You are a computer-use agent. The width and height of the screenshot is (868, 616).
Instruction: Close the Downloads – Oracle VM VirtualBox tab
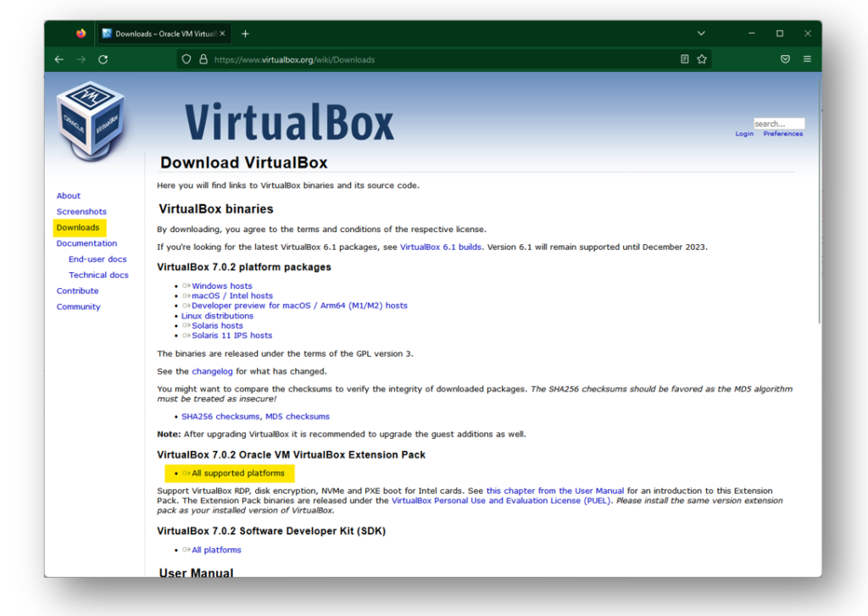pyautogui.click(x=222, y=34)
